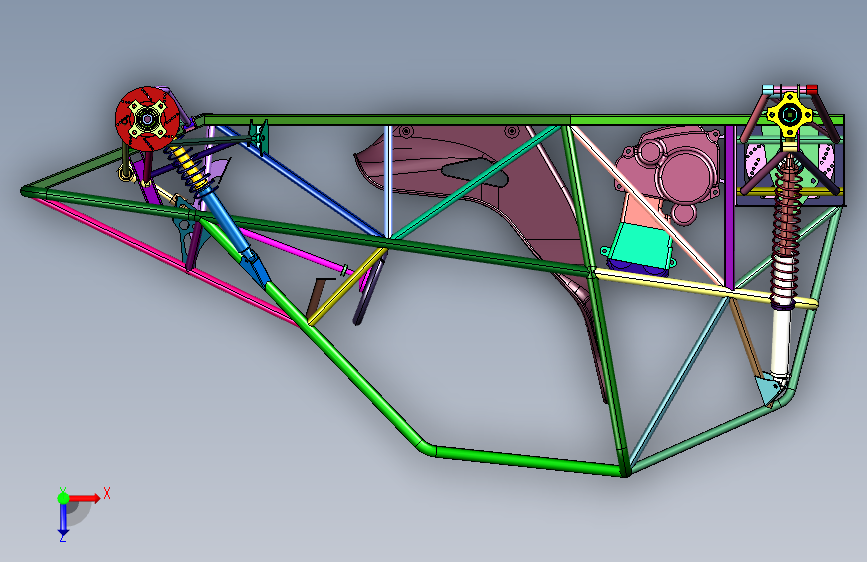Select the cyan box component below the engine
Viewport: 867px width, 562px height.
click(641, 246)
